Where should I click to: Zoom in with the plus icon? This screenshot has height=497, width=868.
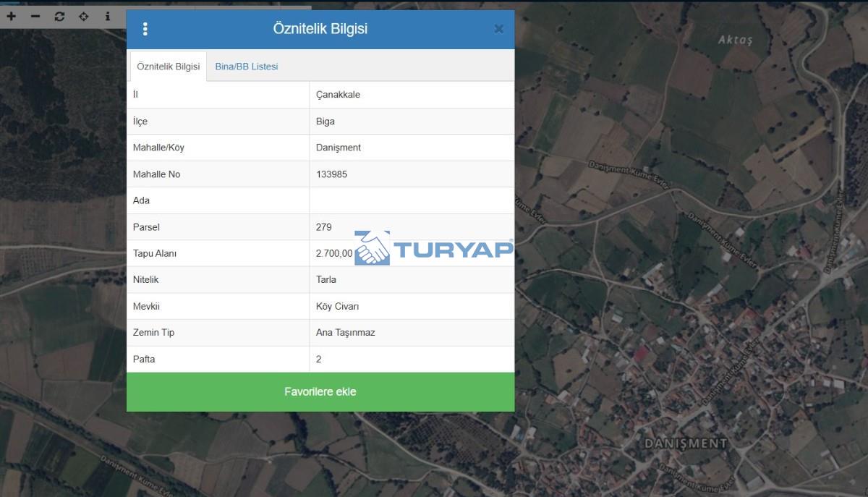[x=12, y=16]
